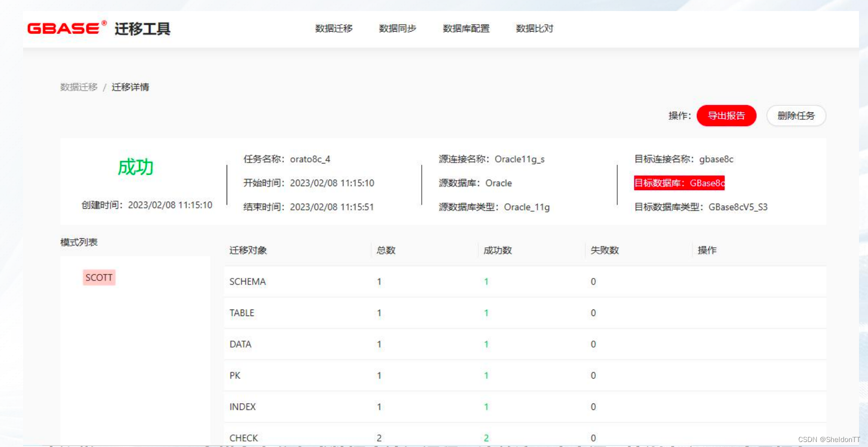Select the SCOTT schema in 模式列表
868x447 pixels.
click(x=99, y=277)
